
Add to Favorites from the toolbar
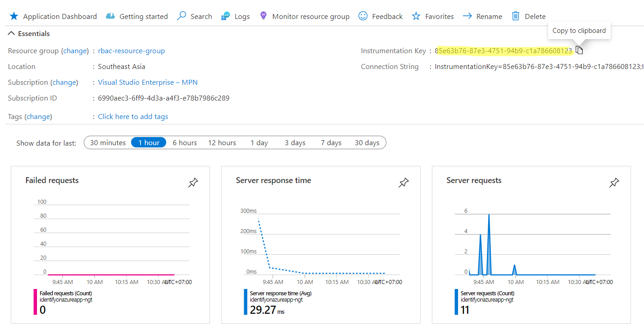tap(433, 16)
